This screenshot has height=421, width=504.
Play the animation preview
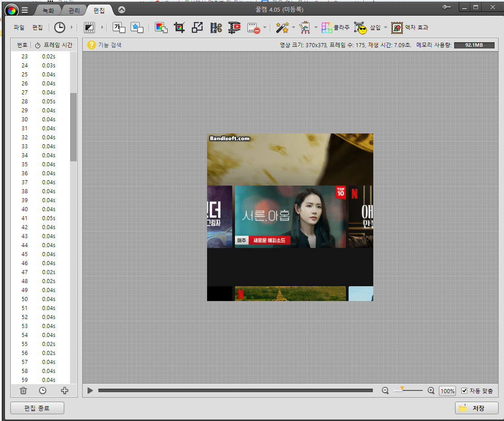tap(90, 390)
